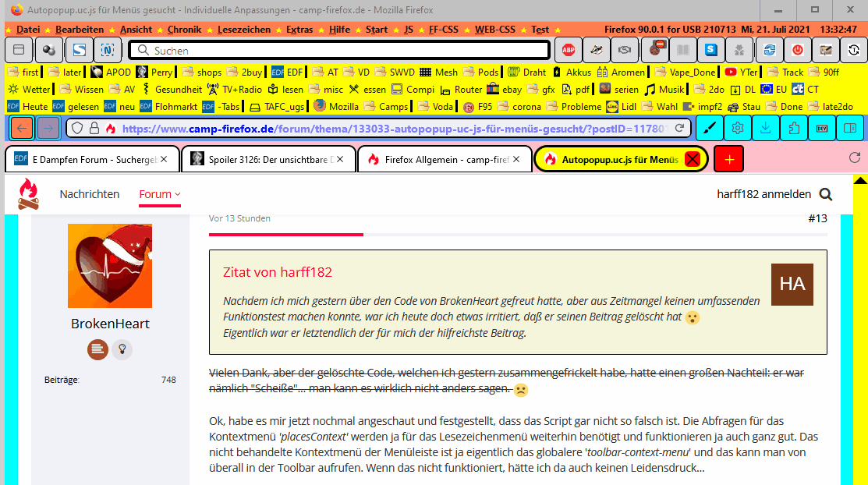The width and height of the screenshot is (868, 485).
Task: Click the Adblock Plus ABP icon
Action: click(569, 50)
